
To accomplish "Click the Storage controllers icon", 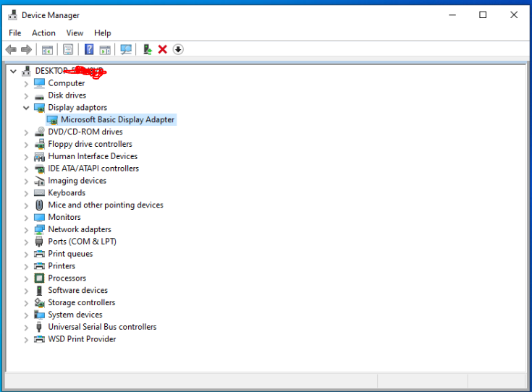I will coord(39,302).
